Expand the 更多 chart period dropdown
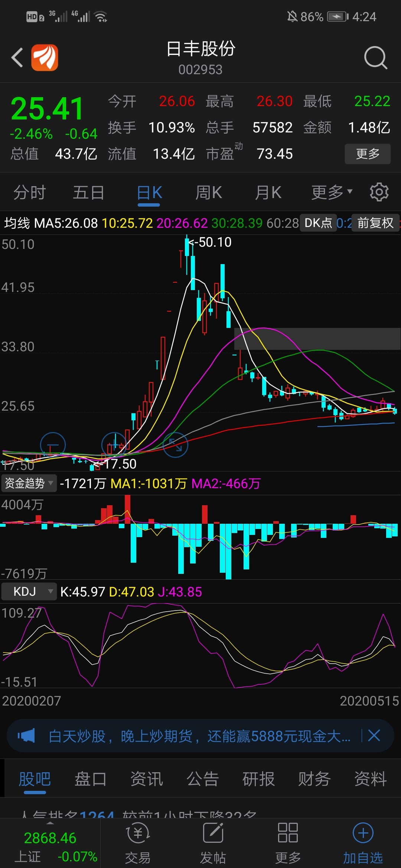 pos(332,192)
